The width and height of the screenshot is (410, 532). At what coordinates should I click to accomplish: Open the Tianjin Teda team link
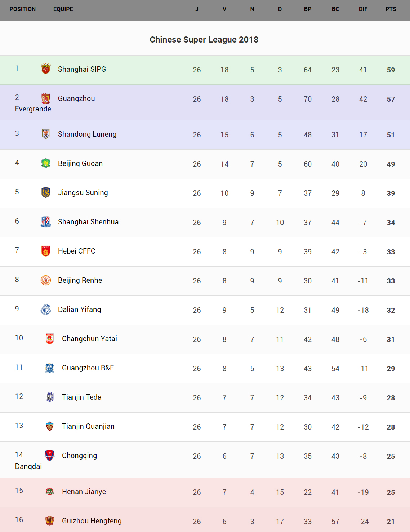coord(82,397)
